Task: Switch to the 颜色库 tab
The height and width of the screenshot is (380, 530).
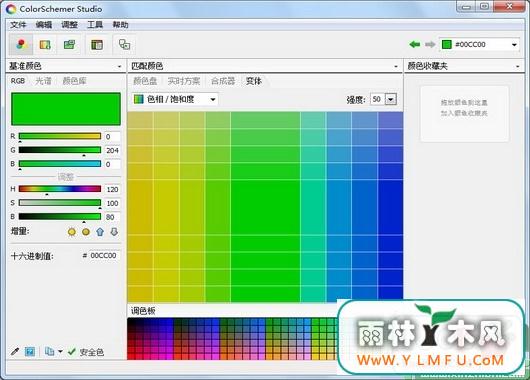Action: point(74,81)
